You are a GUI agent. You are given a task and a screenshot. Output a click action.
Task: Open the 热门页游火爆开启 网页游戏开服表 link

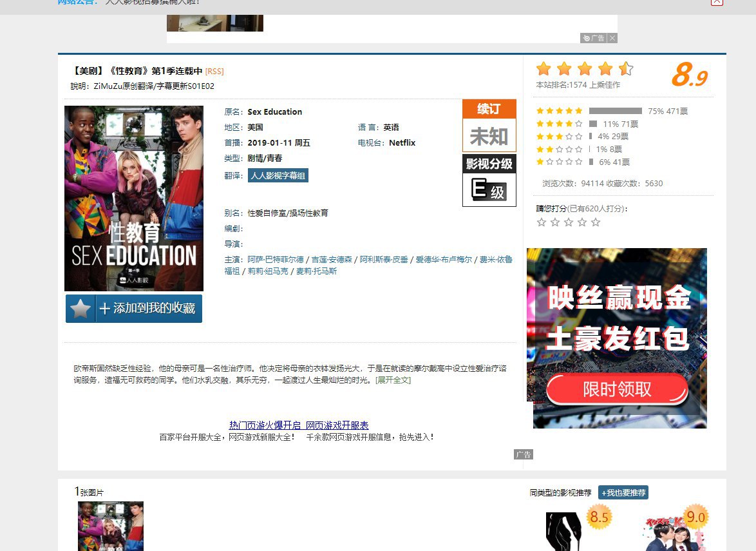(x=299, y=425)
